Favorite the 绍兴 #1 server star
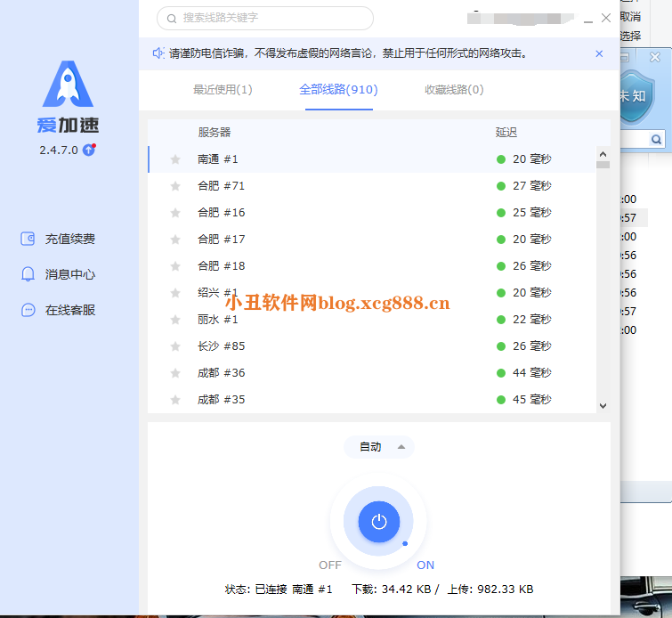Viewport: 672px width, 618px height. tap(175, 293)
